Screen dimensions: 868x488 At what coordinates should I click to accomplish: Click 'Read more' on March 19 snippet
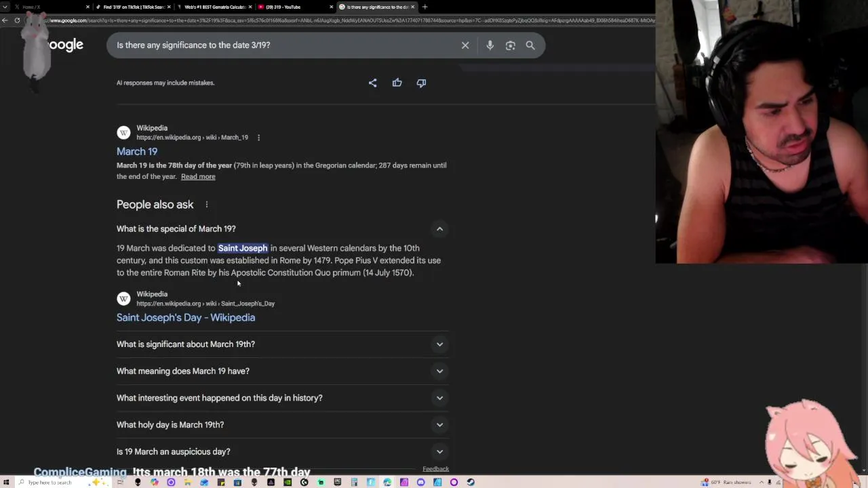[x=198, y=177]
